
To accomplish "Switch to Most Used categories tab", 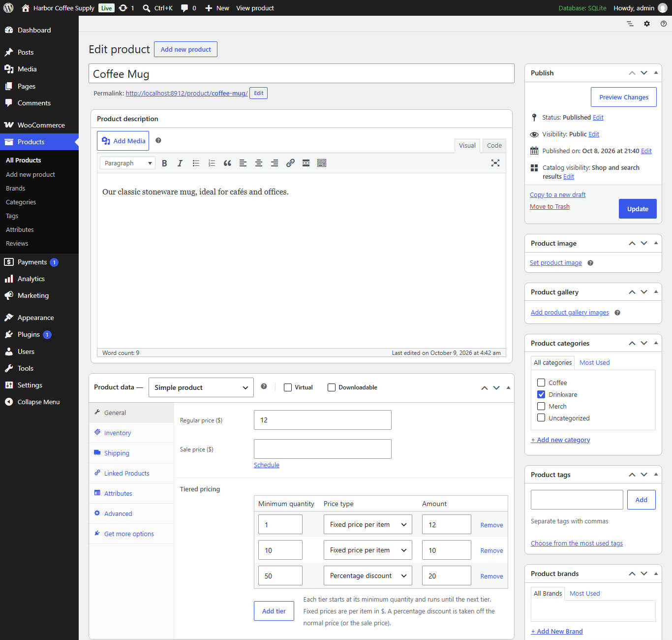I will pos(595,363).
